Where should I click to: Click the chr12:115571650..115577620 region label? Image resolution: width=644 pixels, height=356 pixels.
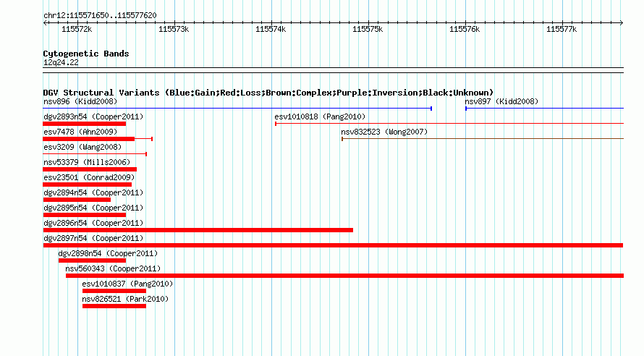[x=100, y=15]
